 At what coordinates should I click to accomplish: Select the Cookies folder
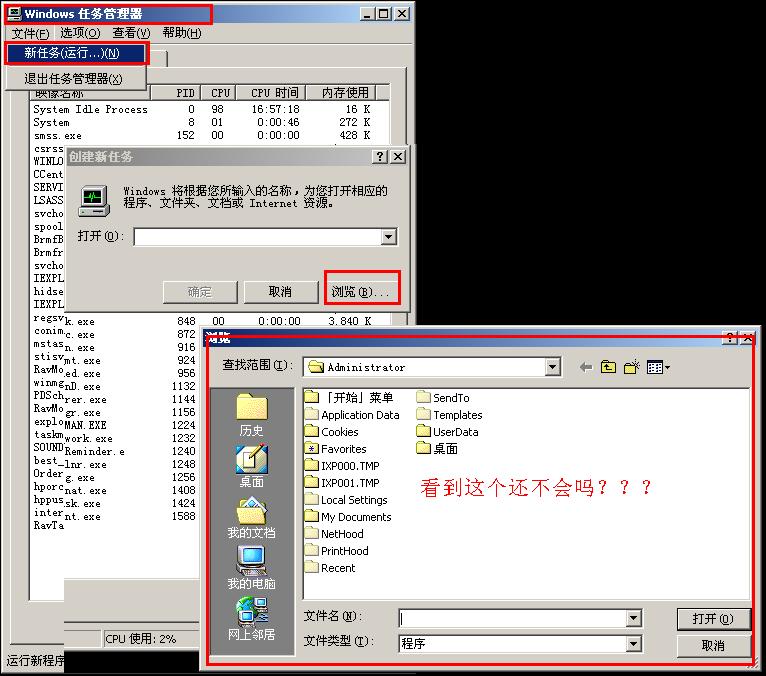332,432
